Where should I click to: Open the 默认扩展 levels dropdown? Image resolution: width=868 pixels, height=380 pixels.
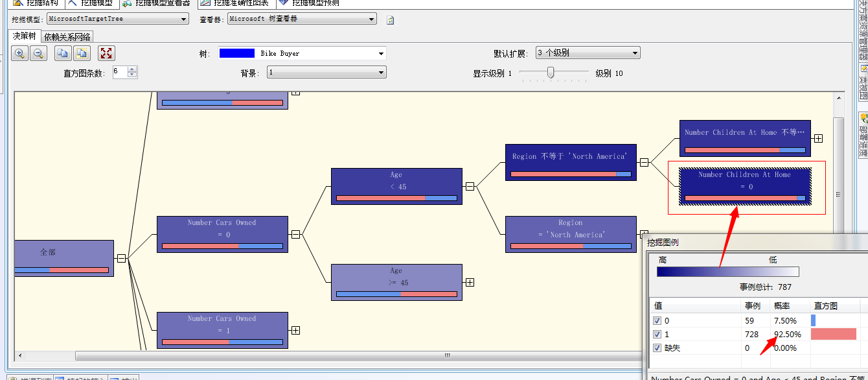[587, 53]
